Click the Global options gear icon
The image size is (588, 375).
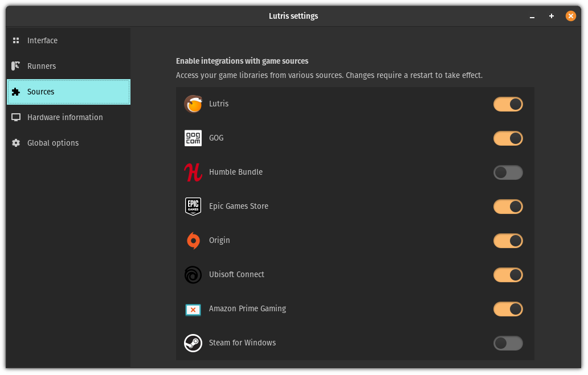(15, 143)
